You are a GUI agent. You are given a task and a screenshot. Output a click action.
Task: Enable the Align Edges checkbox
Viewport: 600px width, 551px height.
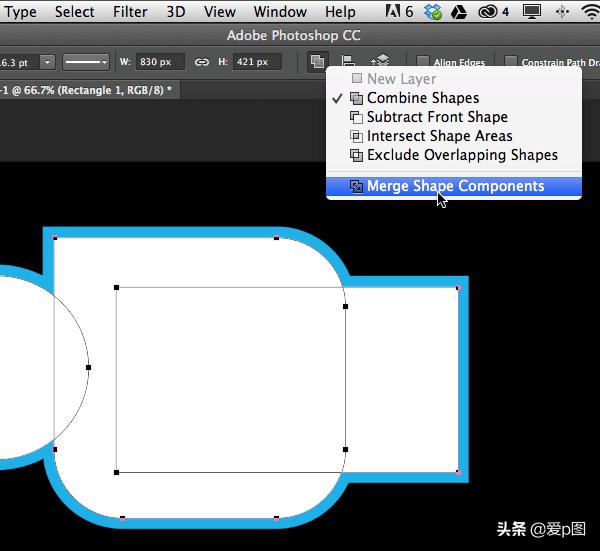(423, 62)
